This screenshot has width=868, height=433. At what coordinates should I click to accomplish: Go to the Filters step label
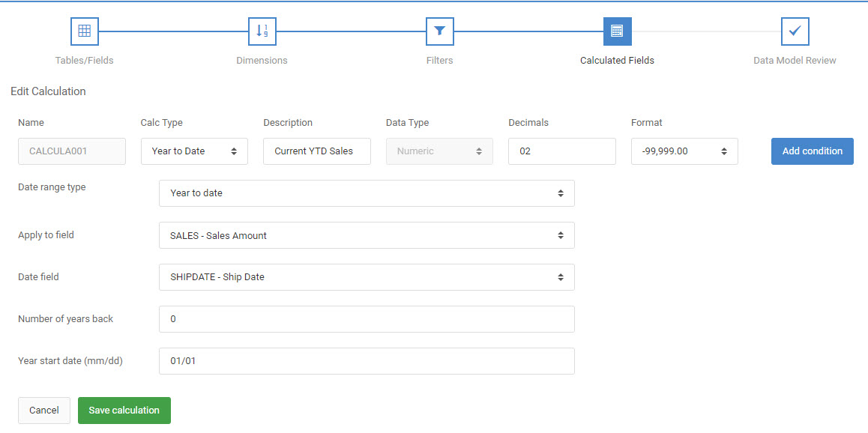pos(439,60)
